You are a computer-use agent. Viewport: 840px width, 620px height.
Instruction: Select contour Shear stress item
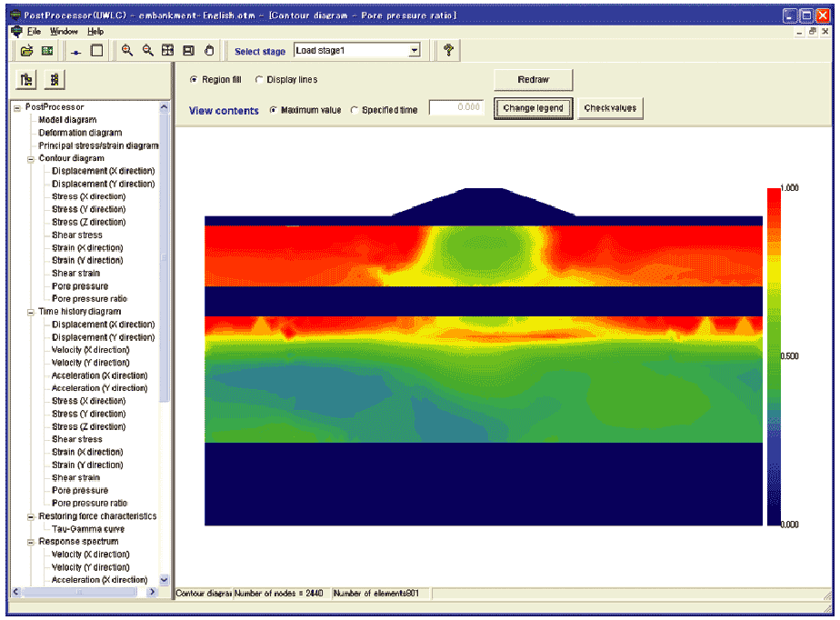click(x=76, y=235)
